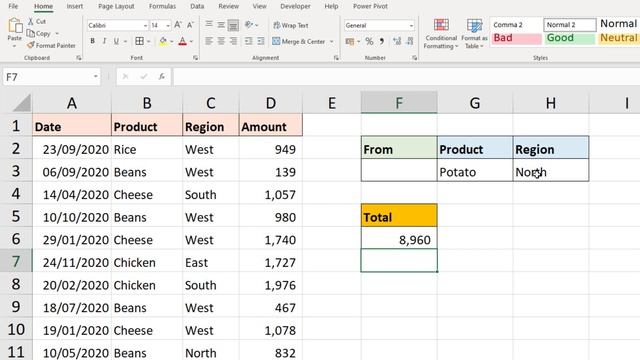Screen dimensions: 640x360
Task: Increase font size with the large A icon
Action: [178, 25]
